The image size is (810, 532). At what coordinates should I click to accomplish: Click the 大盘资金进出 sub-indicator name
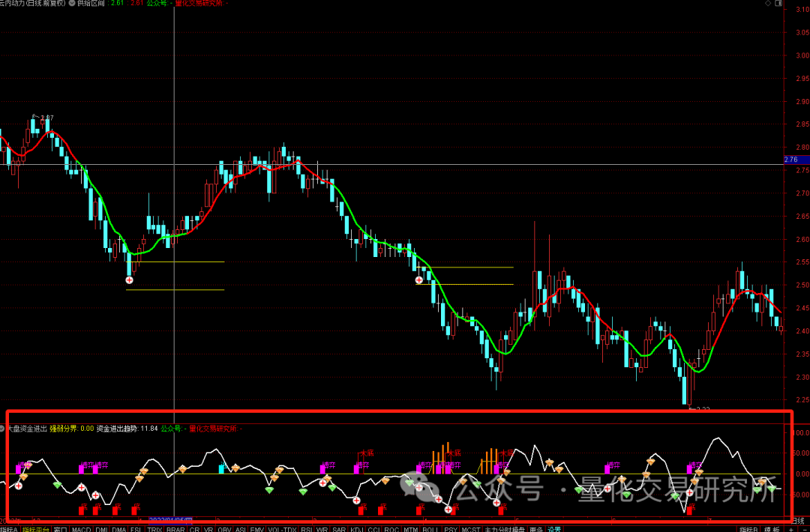pos(28,429)
